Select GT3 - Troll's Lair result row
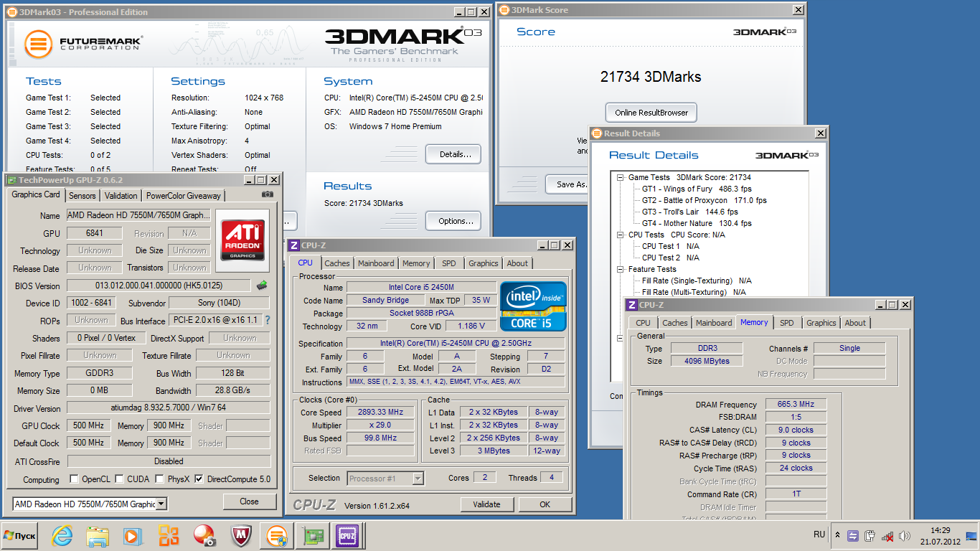 tap(690, 212)
